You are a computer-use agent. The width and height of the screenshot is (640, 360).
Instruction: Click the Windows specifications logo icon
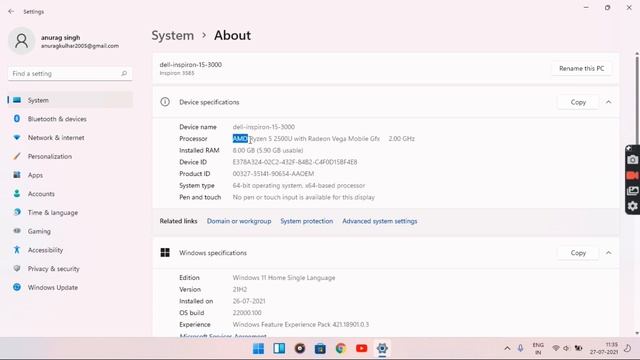(165, 253)
